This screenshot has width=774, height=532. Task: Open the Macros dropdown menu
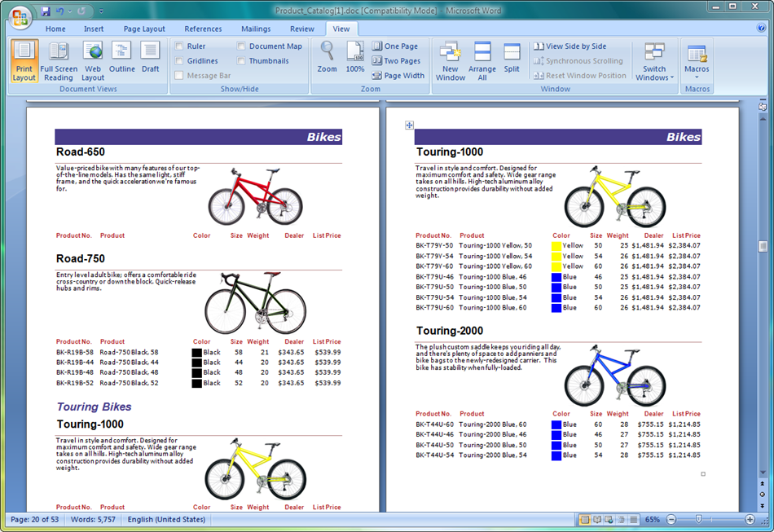tap(697, 61)
